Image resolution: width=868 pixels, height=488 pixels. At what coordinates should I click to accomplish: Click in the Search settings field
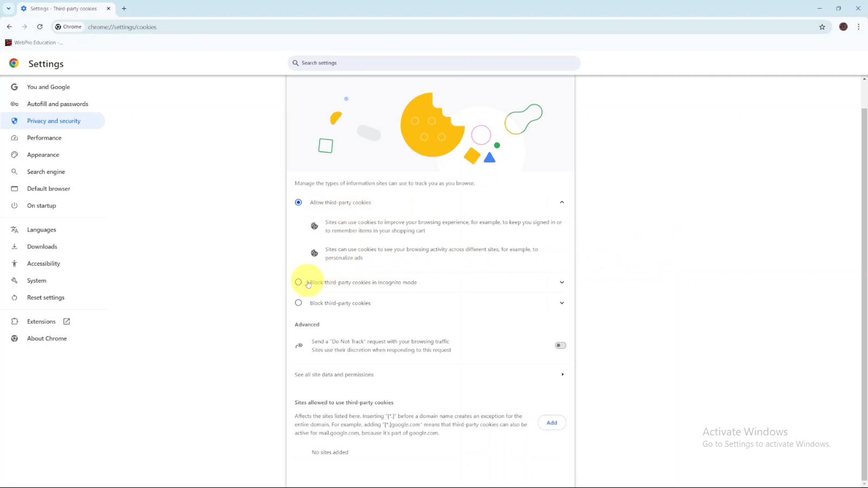(x=434, y=63)
